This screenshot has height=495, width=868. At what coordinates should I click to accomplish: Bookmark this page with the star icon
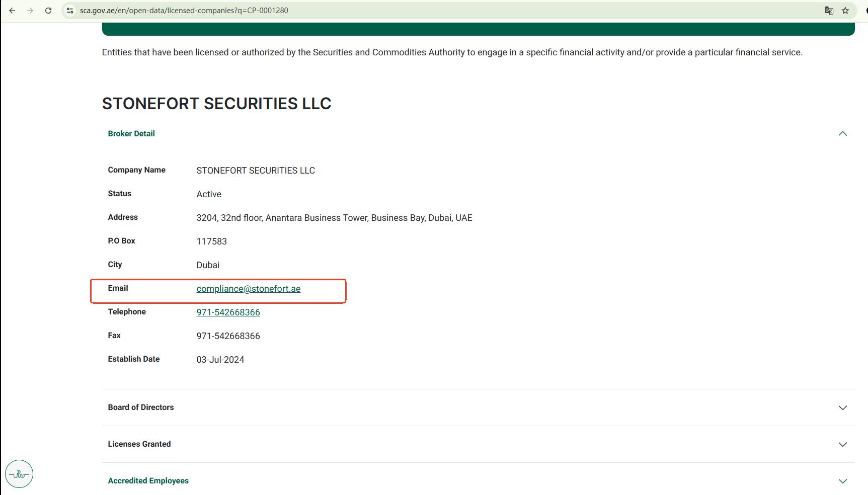tap(845, 11)
